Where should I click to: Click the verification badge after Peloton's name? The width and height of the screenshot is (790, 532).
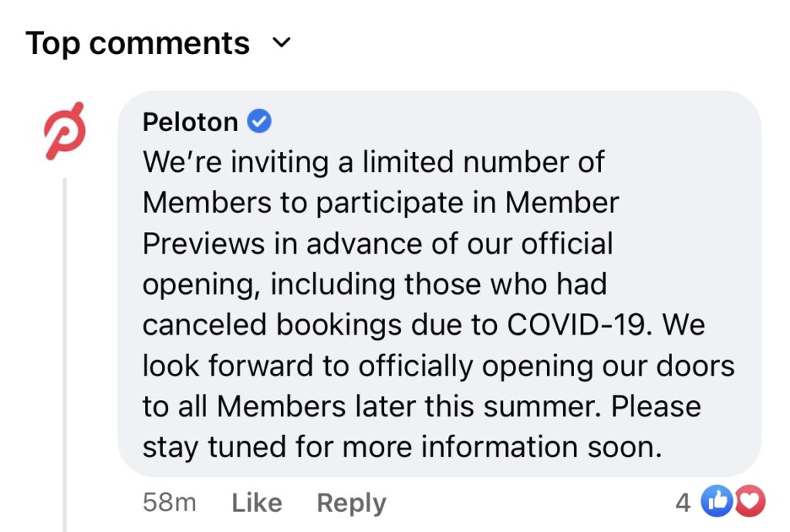click(260, 120)
